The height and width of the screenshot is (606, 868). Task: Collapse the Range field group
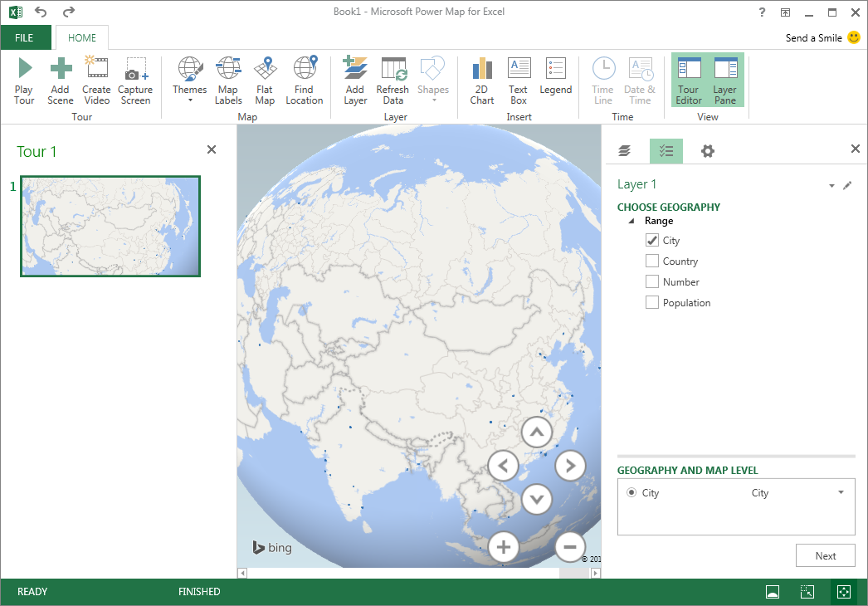[631, 221]
